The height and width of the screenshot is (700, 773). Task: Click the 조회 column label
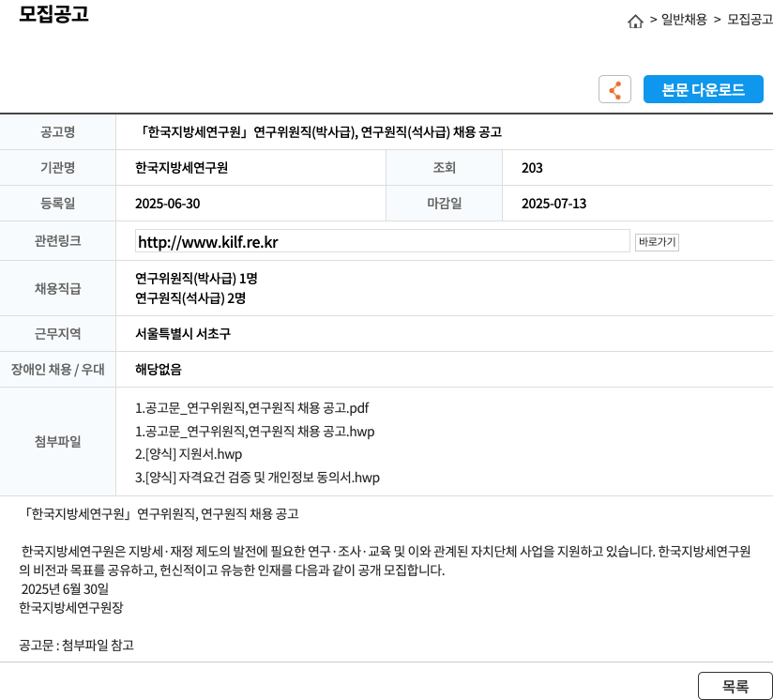tap(444, 168)
